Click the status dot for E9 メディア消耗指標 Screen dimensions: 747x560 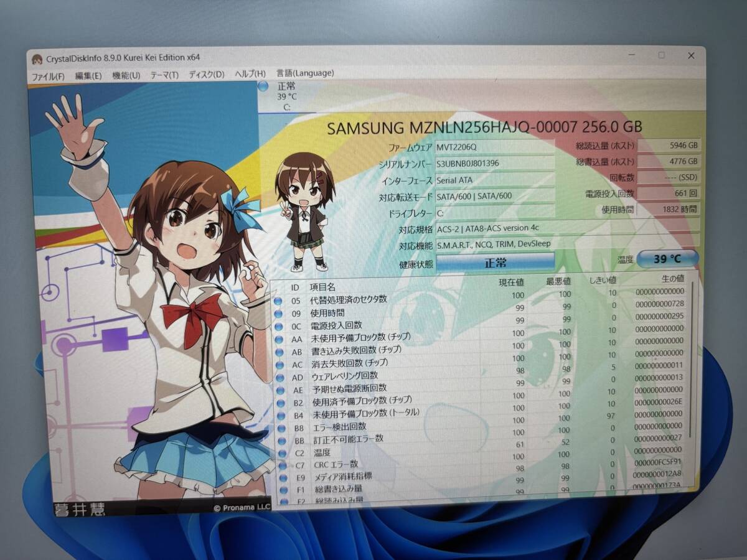point(283,478)
